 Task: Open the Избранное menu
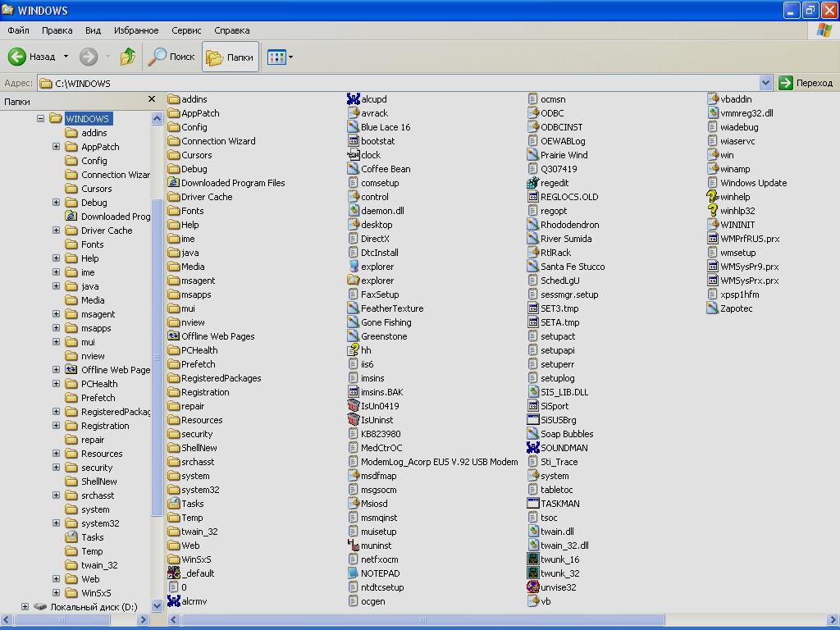click(x=136, y=30)
